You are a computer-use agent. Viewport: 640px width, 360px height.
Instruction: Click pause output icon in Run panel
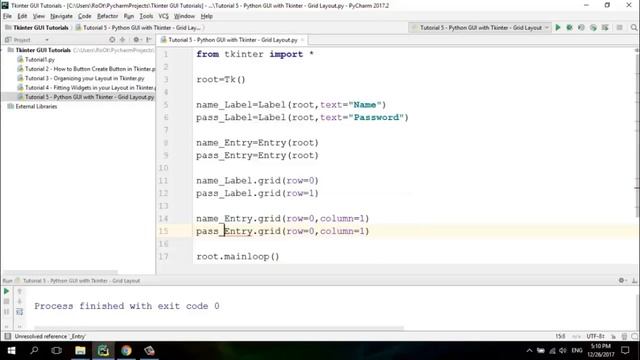pos(6,312)
